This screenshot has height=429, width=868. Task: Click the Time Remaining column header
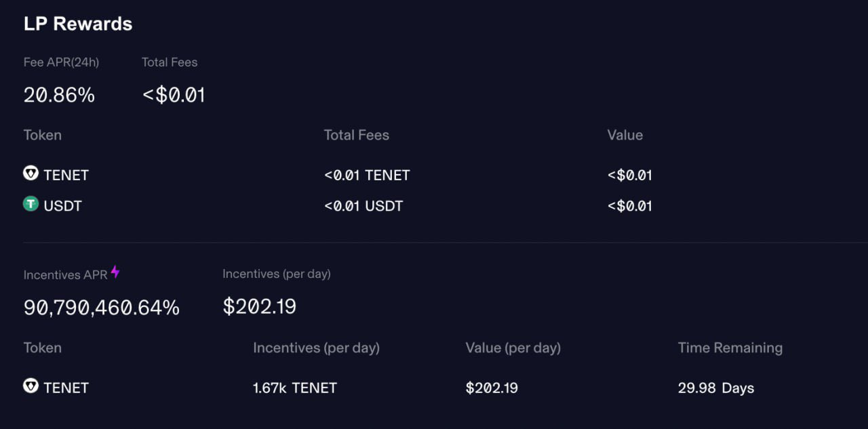tap(730, 348)
